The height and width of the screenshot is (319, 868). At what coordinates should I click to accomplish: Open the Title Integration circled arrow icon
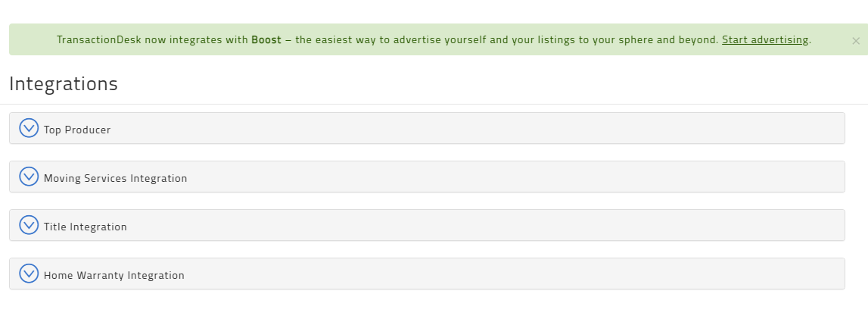tap(29, 225)
